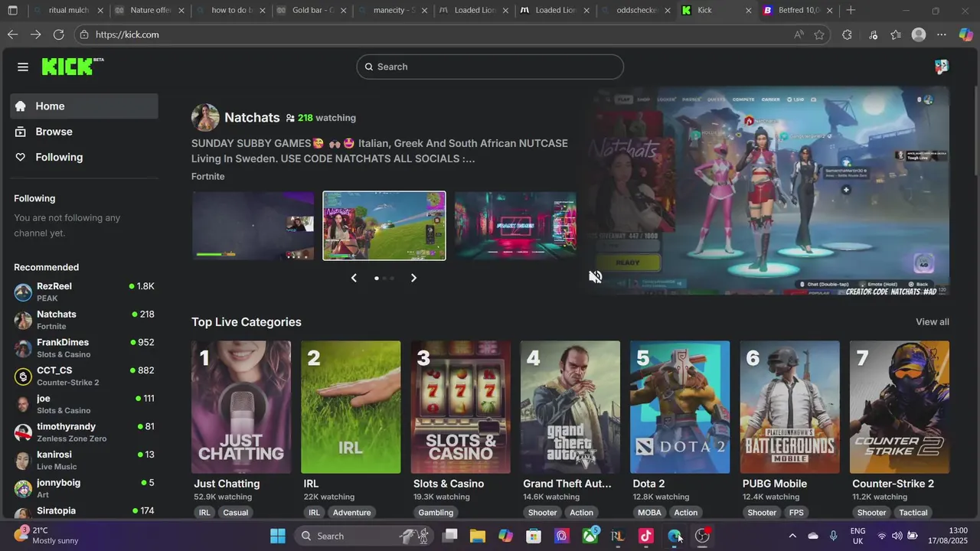Open CCT_CS recommended channel
The image size is (980, 551).
(x=84, y=376)
